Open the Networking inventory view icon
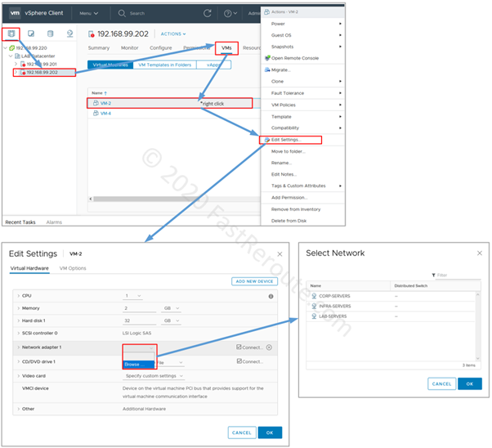 click(69, 34)
